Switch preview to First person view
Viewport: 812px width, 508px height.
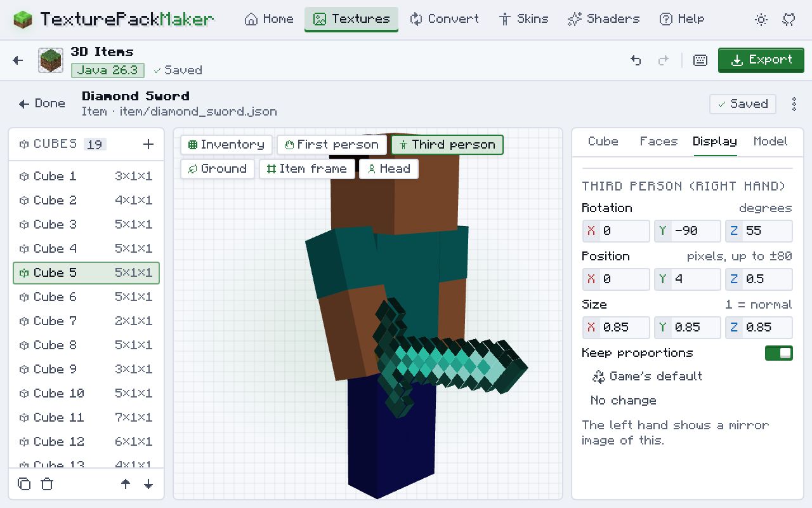332,145
